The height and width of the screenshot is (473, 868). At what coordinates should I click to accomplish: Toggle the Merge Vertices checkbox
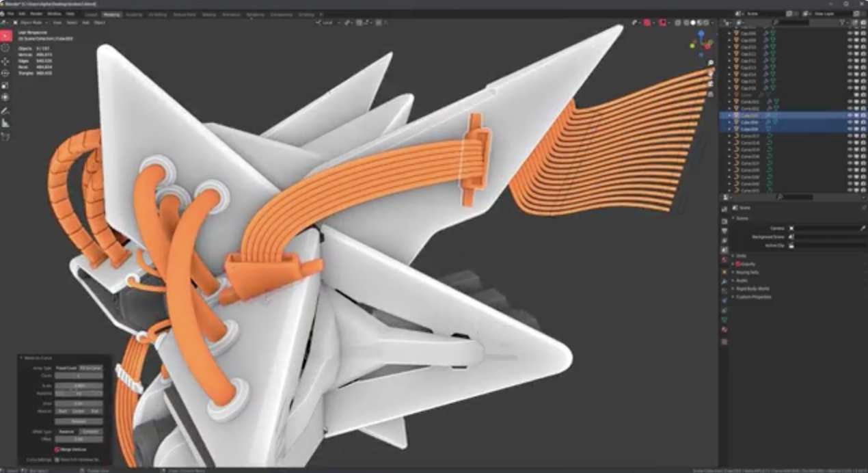[57, 449]
